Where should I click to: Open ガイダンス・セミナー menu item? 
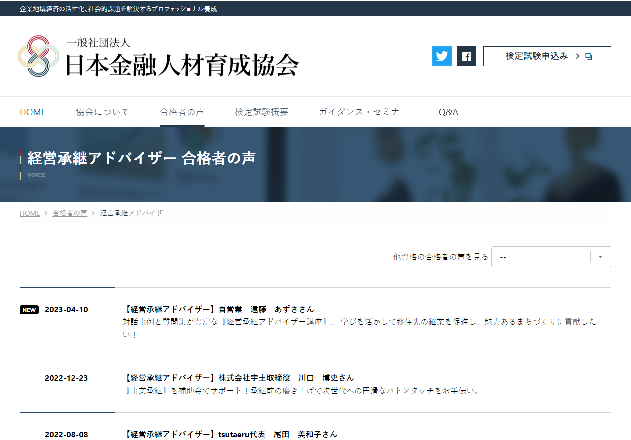tap(358, 112)
